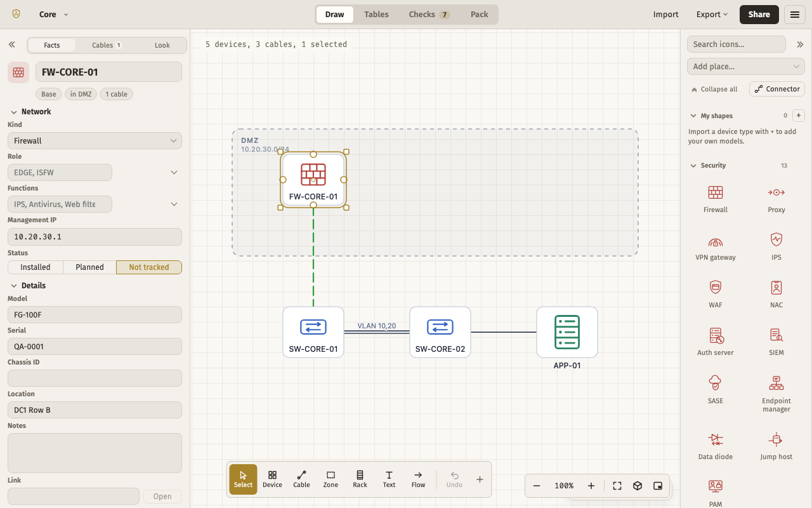The width and height of the screenshot is (812, 508).
Task: Open the Checks tab
Action: [x=429, y=15]
